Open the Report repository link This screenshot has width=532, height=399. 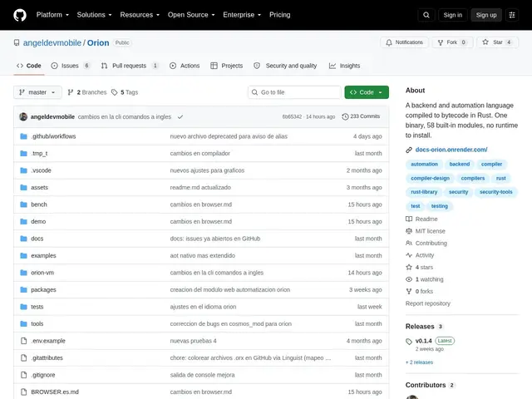click(x=428, y=303)
